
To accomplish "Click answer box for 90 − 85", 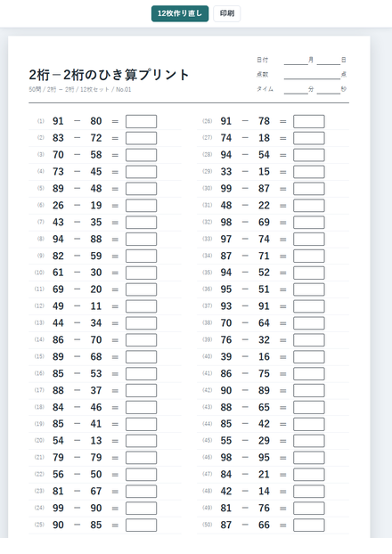I will coord(141,525).
